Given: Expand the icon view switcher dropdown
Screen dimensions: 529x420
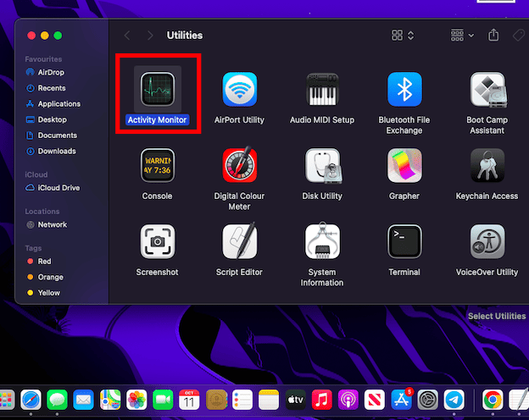Looking at the screenshot, I should 403,36.
